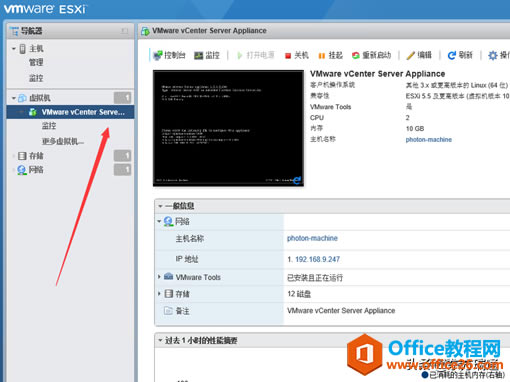Click the 备注 notes icon

point(168,311)
